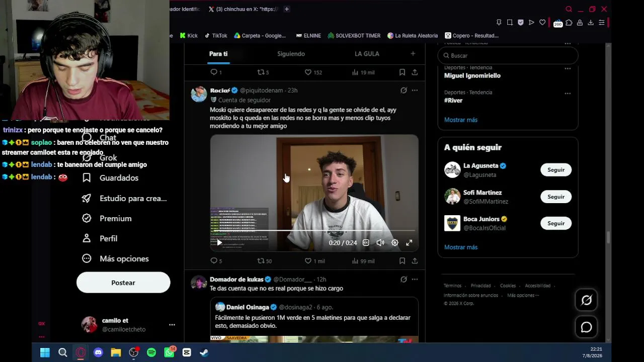Screen dimensions: 644x362
Task: Bookmark the post with 19 mil views
Action: tap(402, 72)
